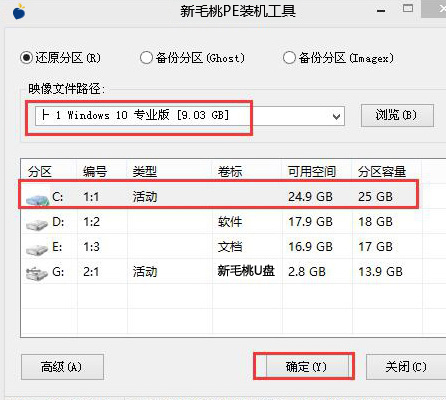
Task: Click the G: USB drive icon
Action: [x=37, y=274]
